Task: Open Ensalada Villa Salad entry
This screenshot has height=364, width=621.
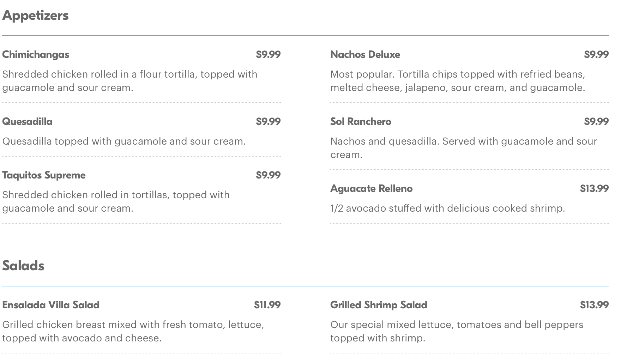Action: 51,305
